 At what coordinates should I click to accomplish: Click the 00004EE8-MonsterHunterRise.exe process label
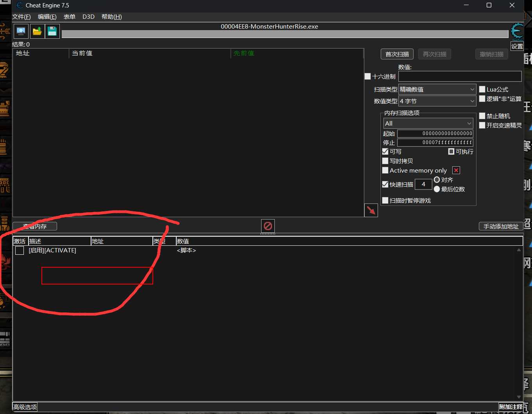tap(269, 27)
